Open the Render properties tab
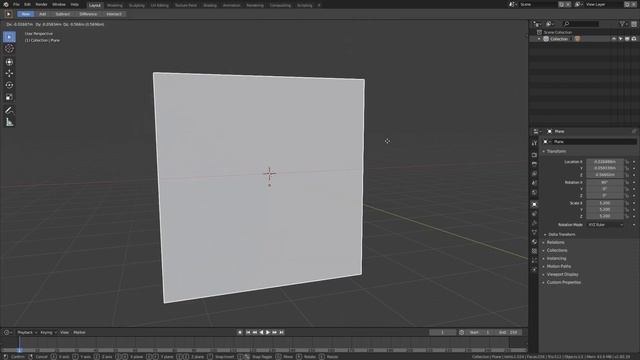This screenshot has height=360, width=640. click(534, 155)
